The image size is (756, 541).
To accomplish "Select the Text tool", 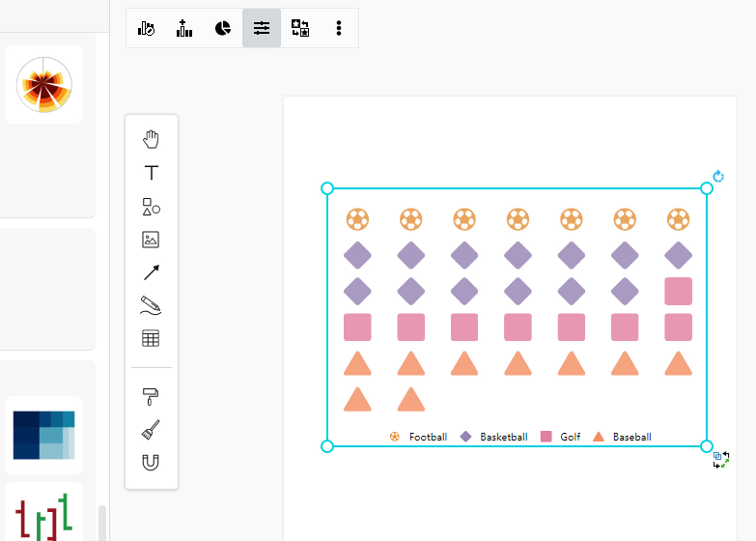I will point(151,173).
